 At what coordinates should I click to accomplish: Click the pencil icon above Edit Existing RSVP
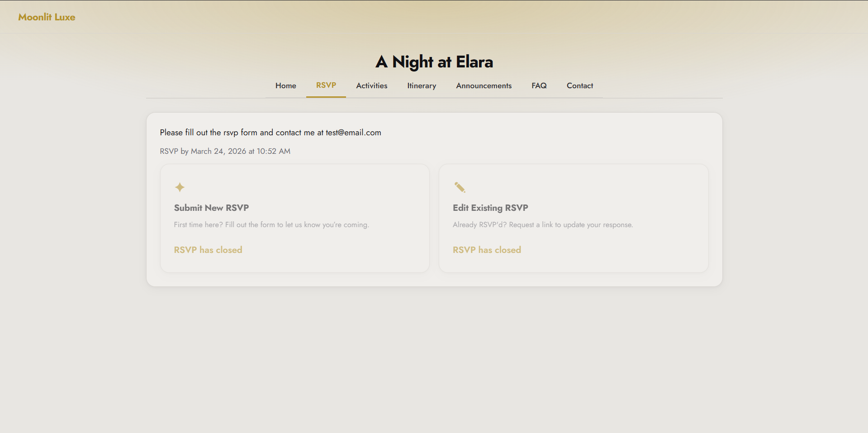[460, 187]
